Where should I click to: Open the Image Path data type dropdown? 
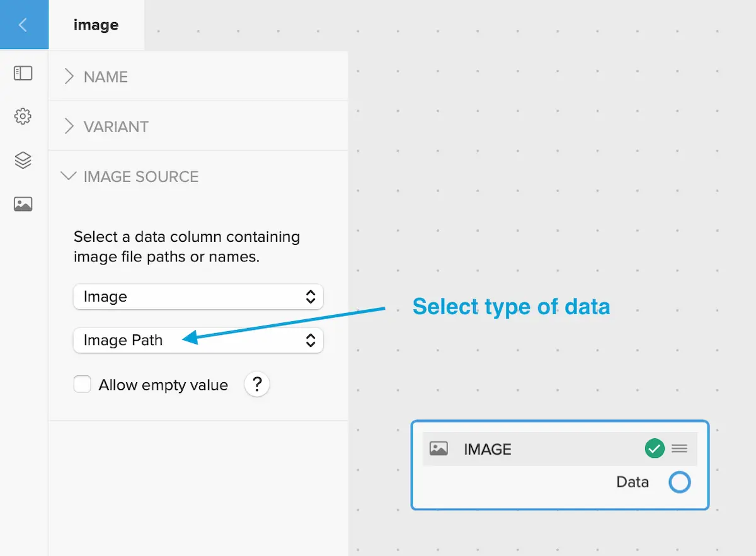198,341
